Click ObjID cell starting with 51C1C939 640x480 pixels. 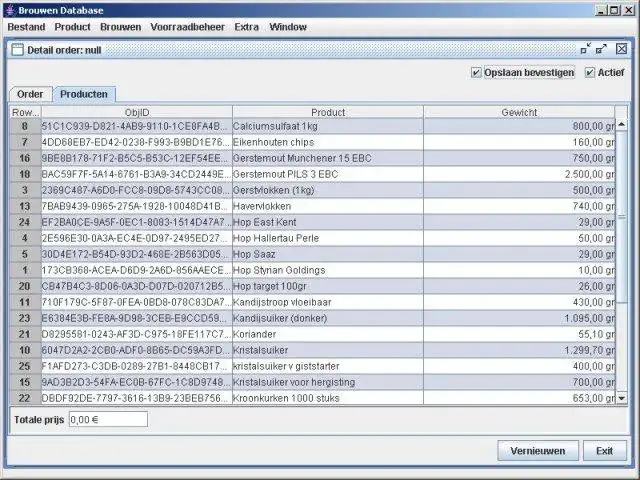(x=137, y=126)
